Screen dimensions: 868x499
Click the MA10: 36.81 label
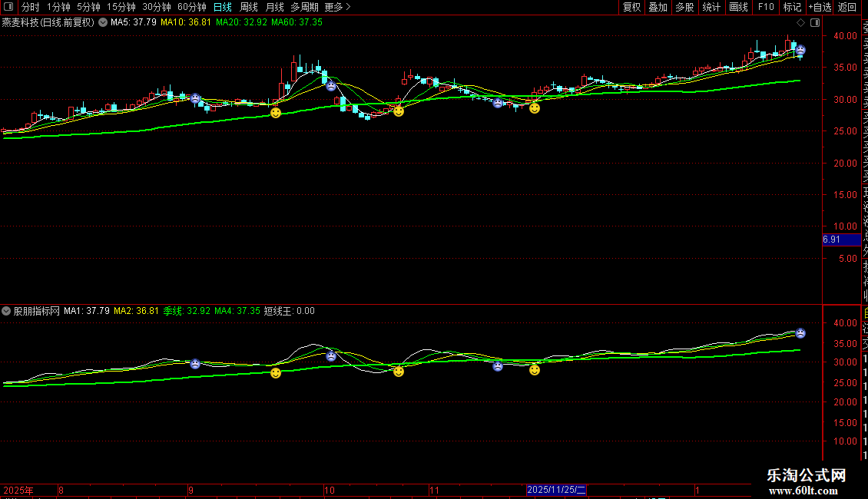(x=185, y=23)
